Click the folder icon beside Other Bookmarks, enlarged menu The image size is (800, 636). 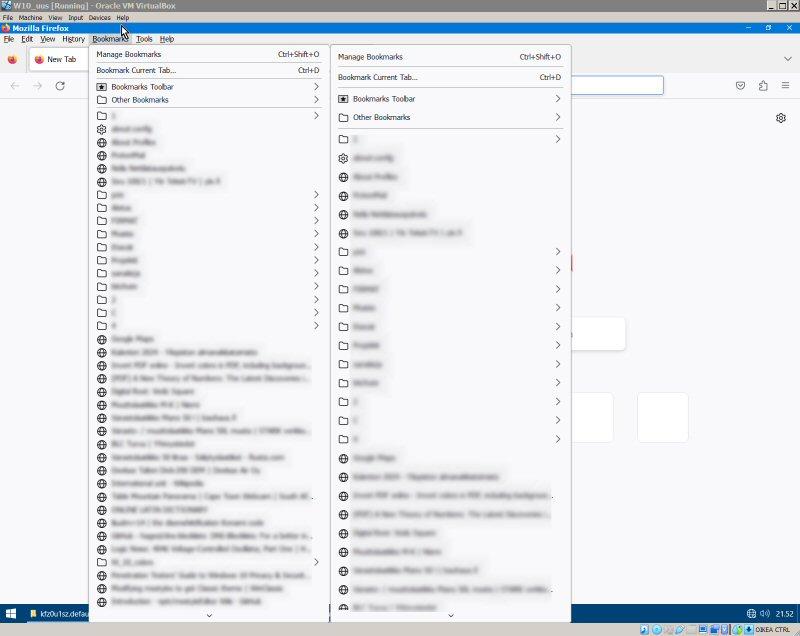click(x=343, y=118)
